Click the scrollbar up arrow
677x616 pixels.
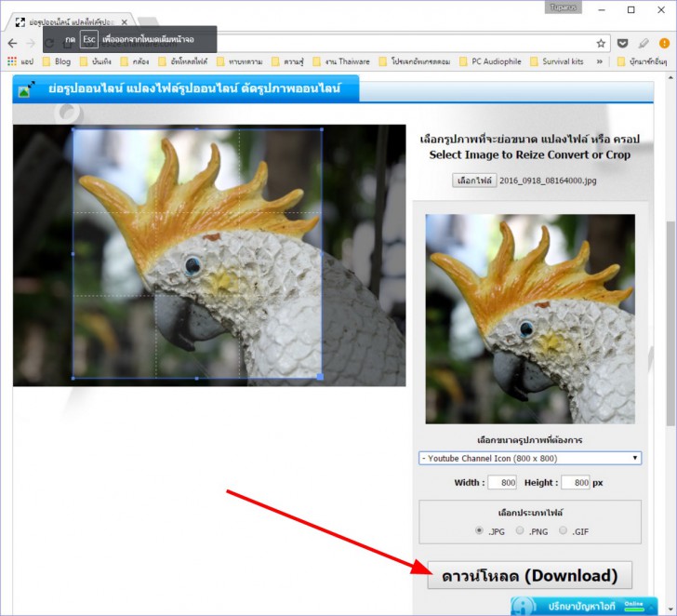click(670, 78)
